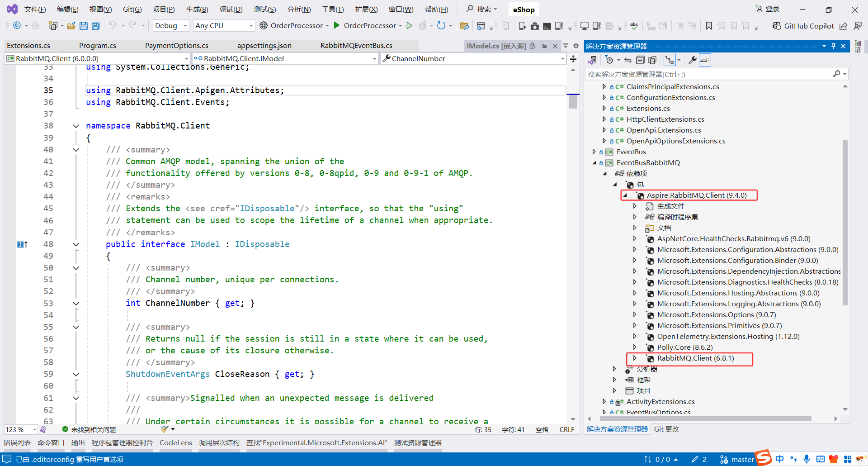Click the Share icon beside GitHub Copilot
The image size is (868, 466).
[x=844, y=26]
